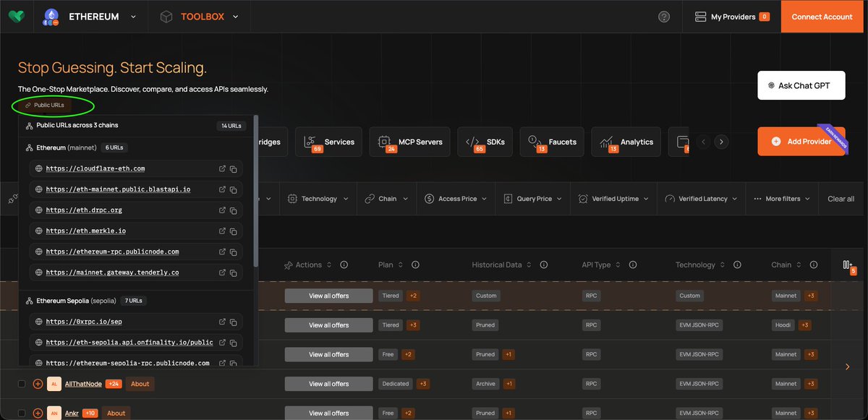Image resolution: width=868 pixels, height=420 pixels.
Task: Copy the mainnet.gateway.tenderly.co URL
Action: tap(234, 273)
